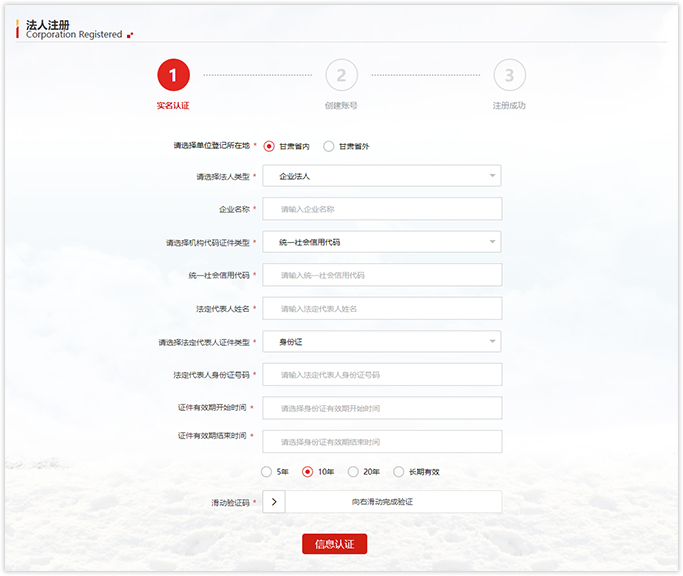Choose the 20年 validity option
Screen dimensions: 683x576
(x=353, y=472)
